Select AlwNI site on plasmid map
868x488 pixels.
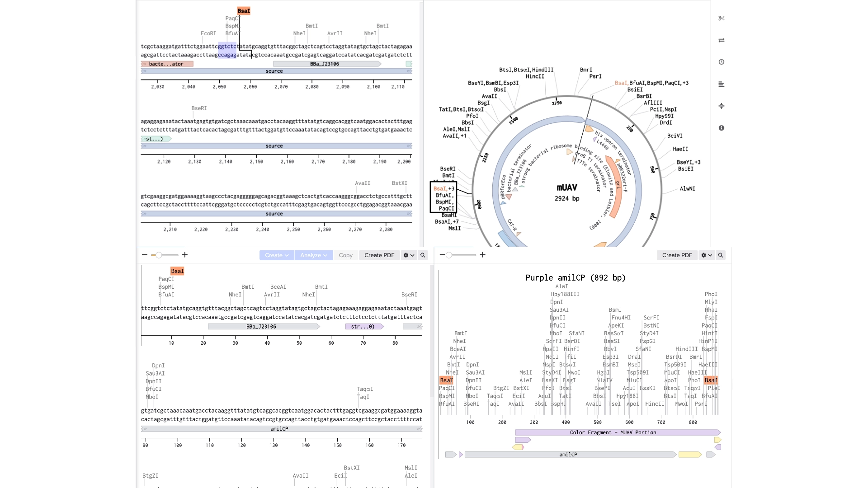pyautogui.click(x=688, y=189)
